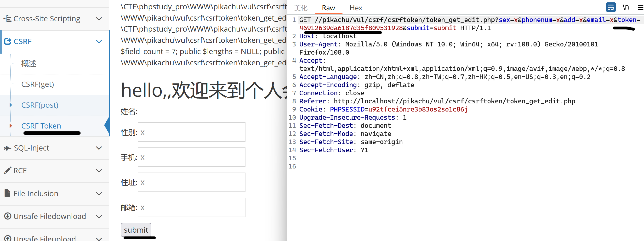
Task: Click the CSRF share icon
Action: pyautogui.click(x=8, y=41)
